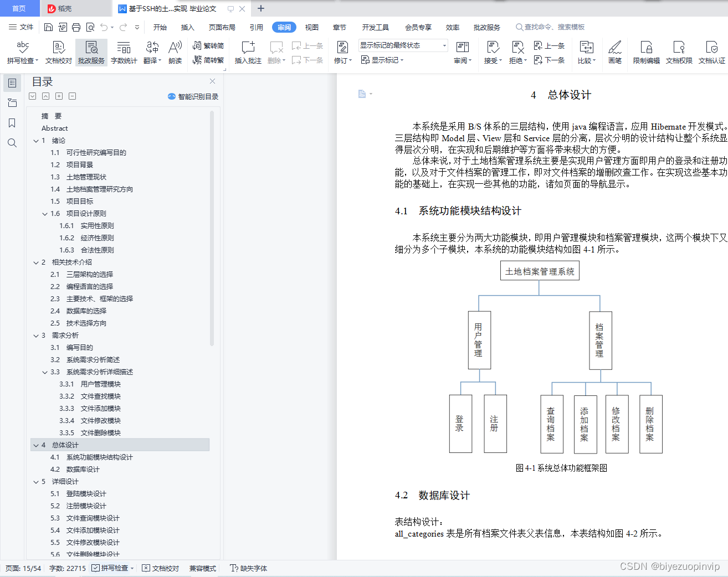Open the search icon in left sidebar
This screenshot has height=577, width=728.
[12, 143]
